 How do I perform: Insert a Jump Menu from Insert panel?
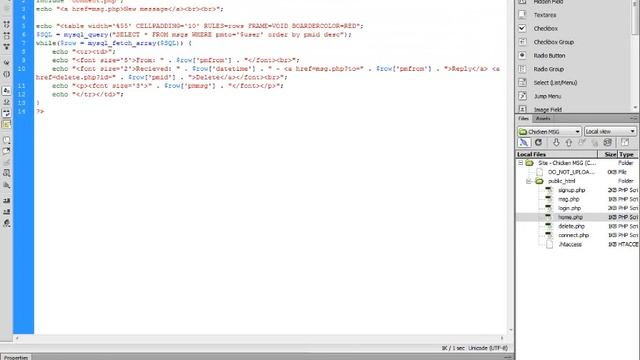pyautogui.click(x=547, y=96)
